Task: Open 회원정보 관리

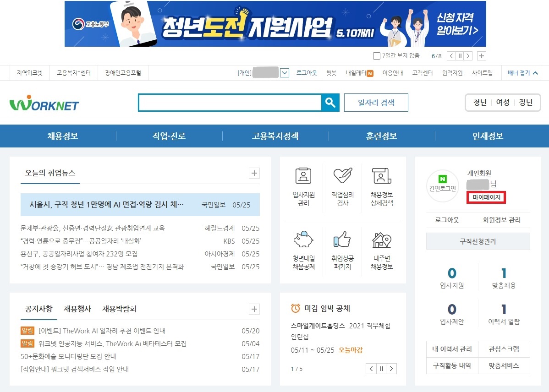Action: (501, 220)
